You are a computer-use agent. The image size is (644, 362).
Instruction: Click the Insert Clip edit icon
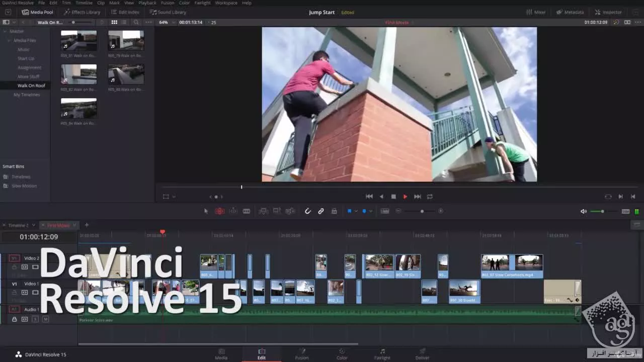click(x=263, y=211)
